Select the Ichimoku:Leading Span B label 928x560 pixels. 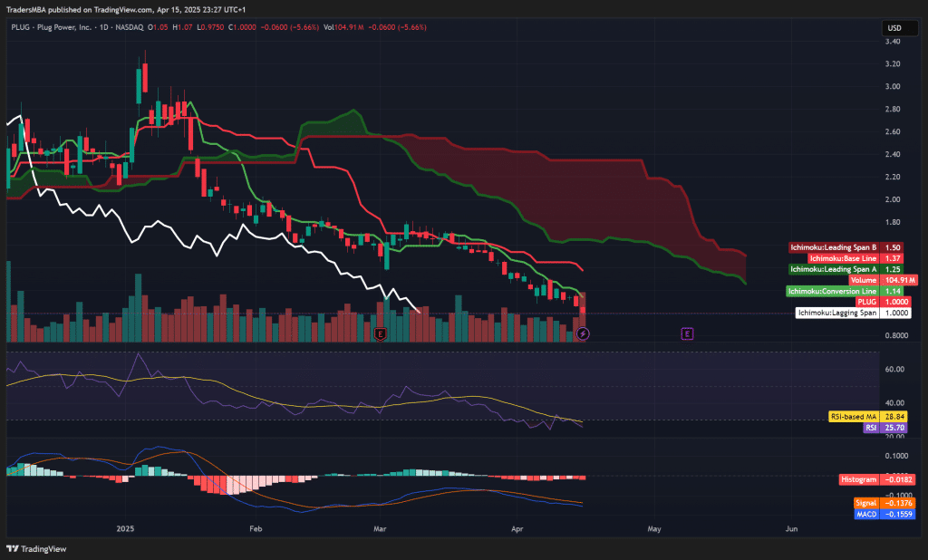point(834,247)
